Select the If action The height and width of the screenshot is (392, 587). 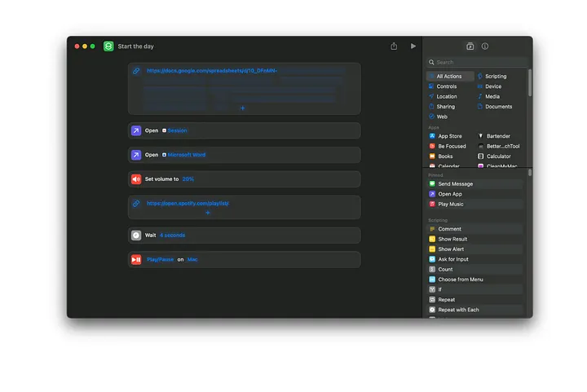tap(475, 289)
